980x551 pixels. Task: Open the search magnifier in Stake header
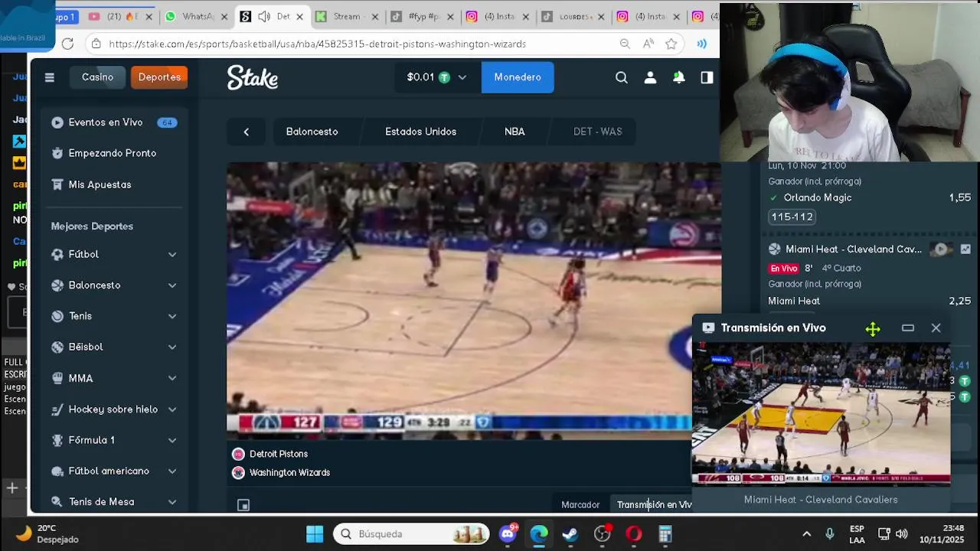622,77
